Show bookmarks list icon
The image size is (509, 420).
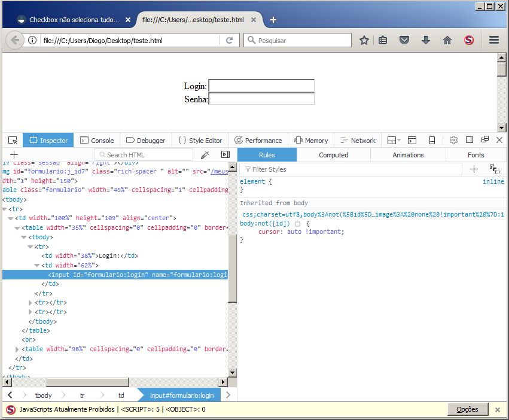[383, 40]
